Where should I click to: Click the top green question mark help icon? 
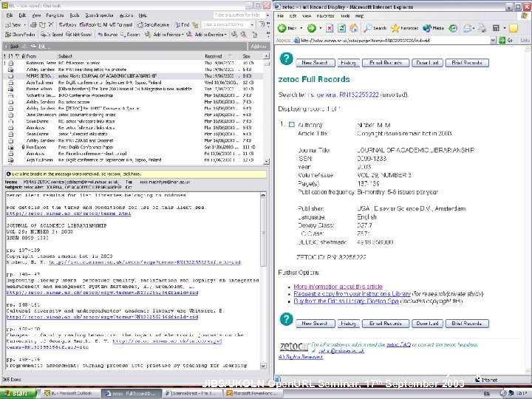[286, 59]
